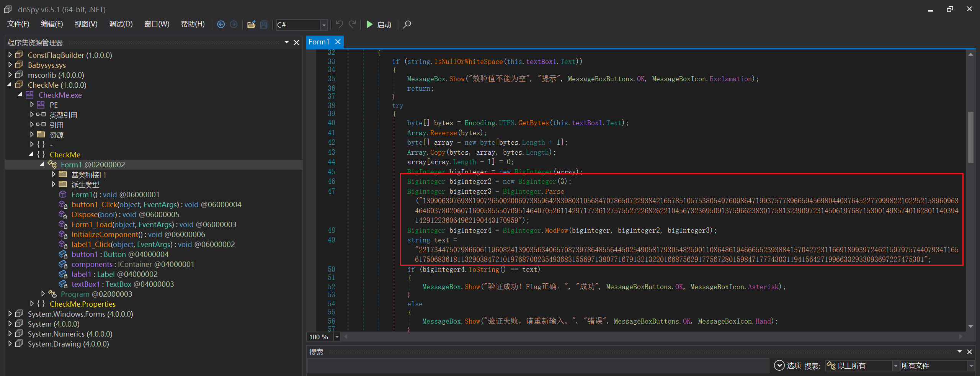Close the Form1 document tab
Screen dimensions: 980x376
[x=338, y=42]
